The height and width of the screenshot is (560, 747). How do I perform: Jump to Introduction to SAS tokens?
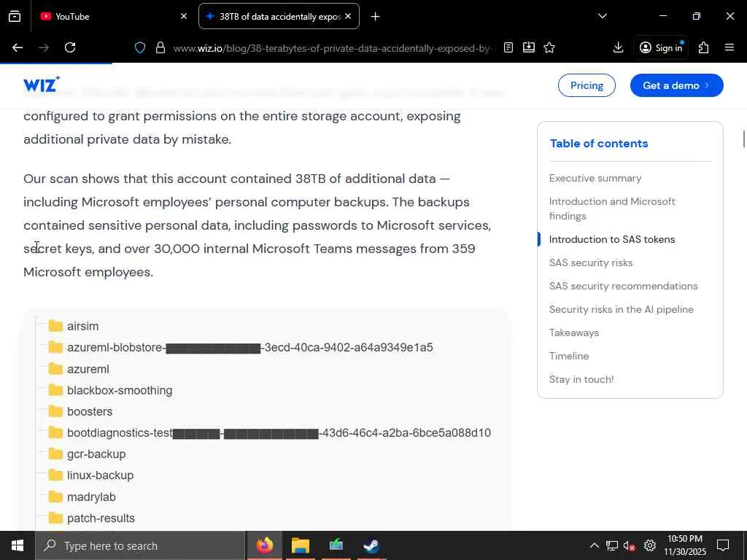tap(612, 239)
